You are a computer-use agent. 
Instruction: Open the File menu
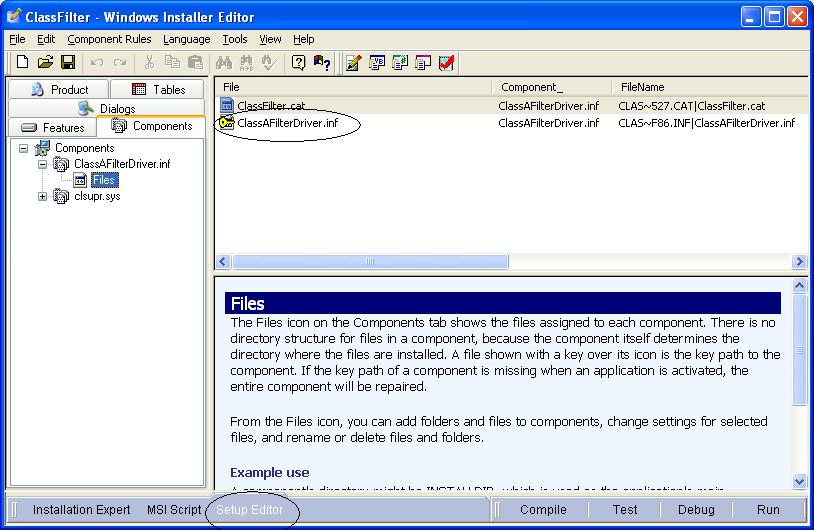pos(17,39)
